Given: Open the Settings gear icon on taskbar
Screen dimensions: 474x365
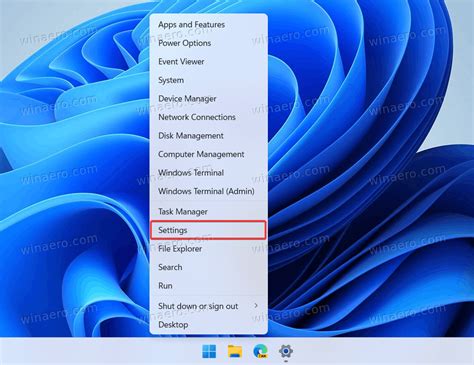Looking at the screenshot, I should pos(286,351).
